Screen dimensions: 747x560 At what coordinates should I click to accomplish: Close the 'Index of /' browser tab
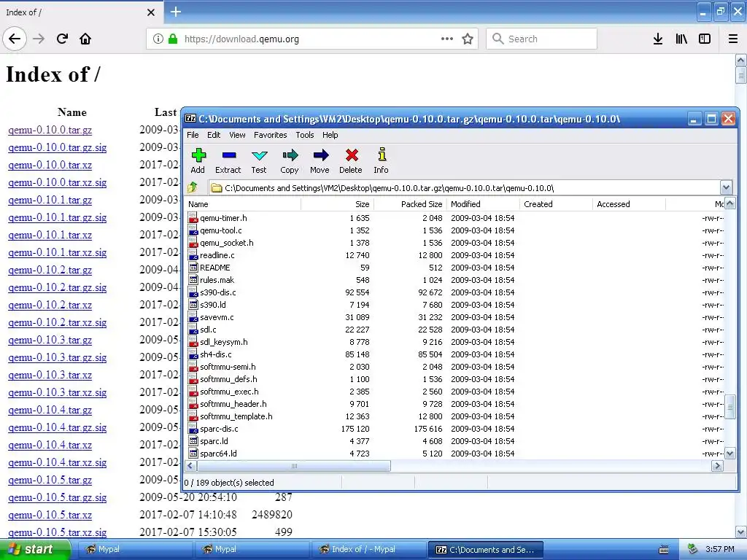tap(151, 12)
